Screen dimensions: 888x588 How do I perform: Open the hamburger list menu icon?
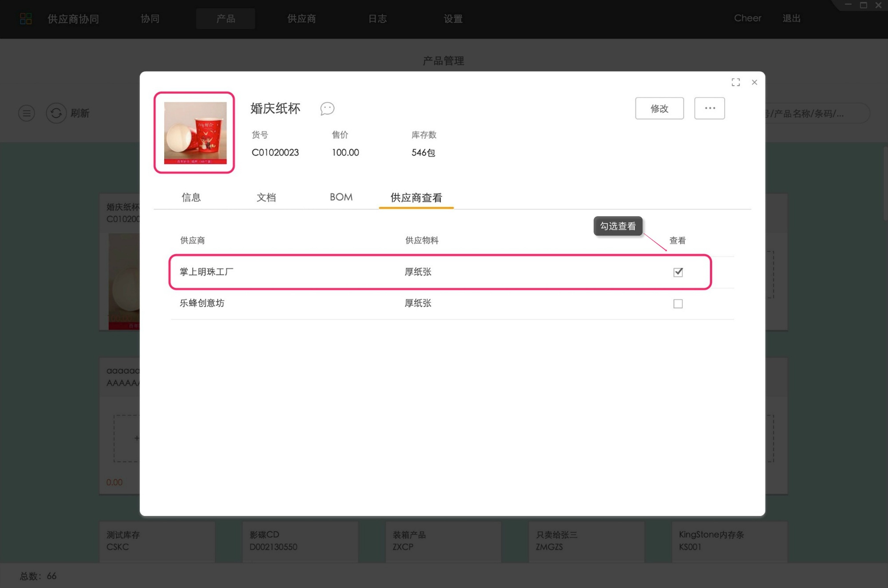tap(27, 113)
